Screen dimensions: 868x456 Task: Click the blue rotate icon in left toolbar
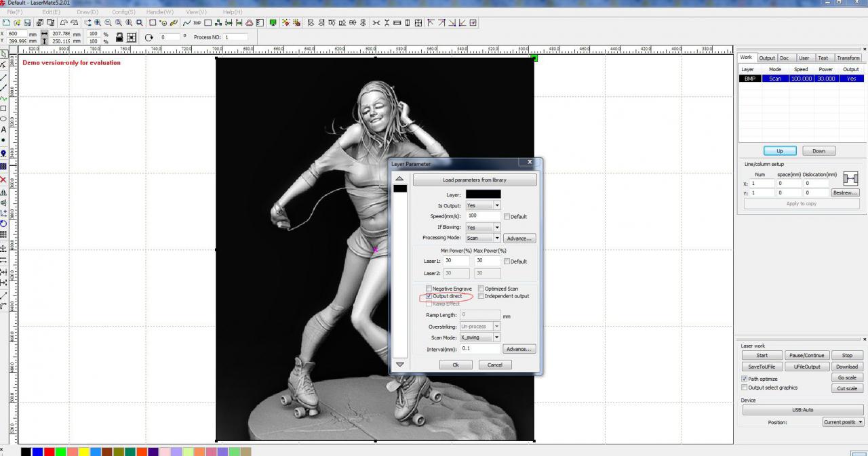3,224
